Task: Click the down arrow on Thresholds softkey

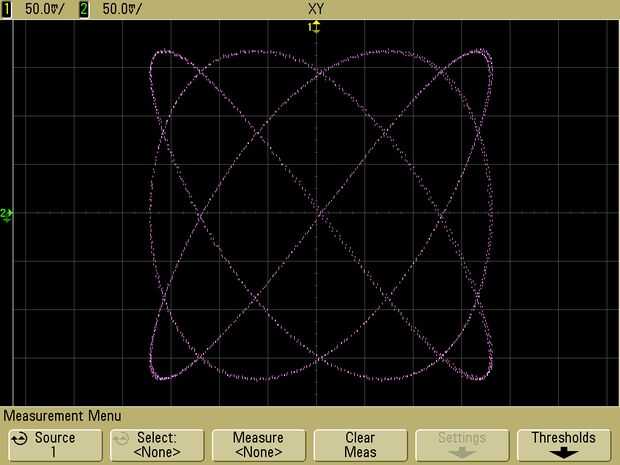Action: (563, 453)
